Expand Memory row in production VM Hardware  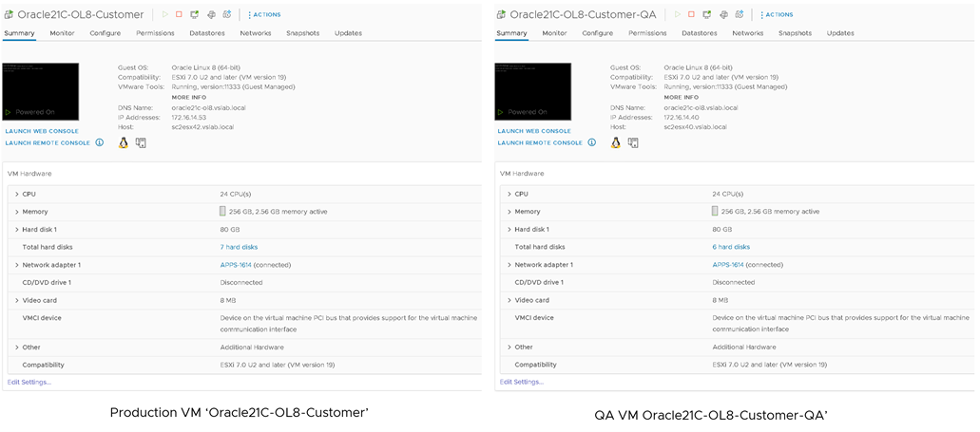(17, 212)
